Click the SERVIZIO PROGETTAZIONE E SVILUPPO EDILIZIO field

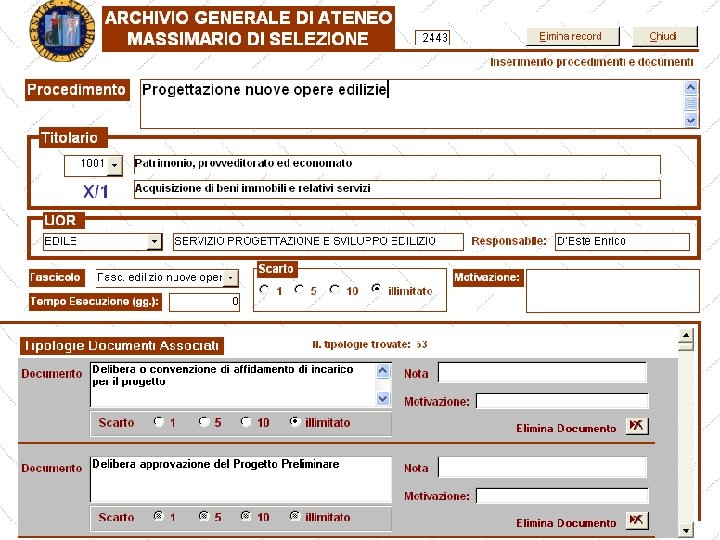318,242
